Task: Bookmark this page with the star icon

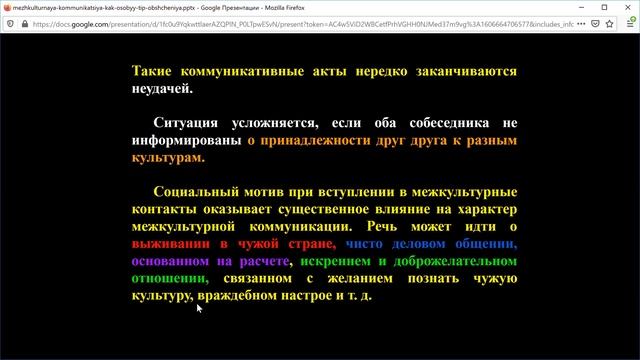Action: click(609, 24)
